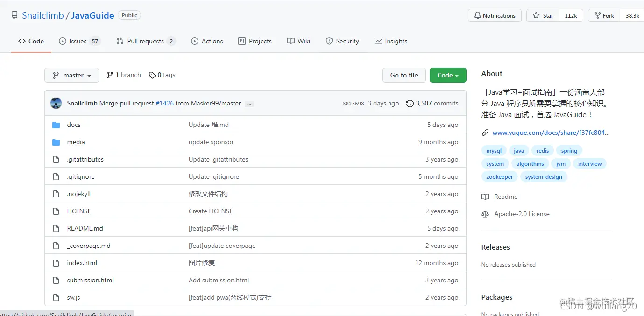Screen dimensions: 644x316
Task: Open the Releases section heading
Action: 495,247
